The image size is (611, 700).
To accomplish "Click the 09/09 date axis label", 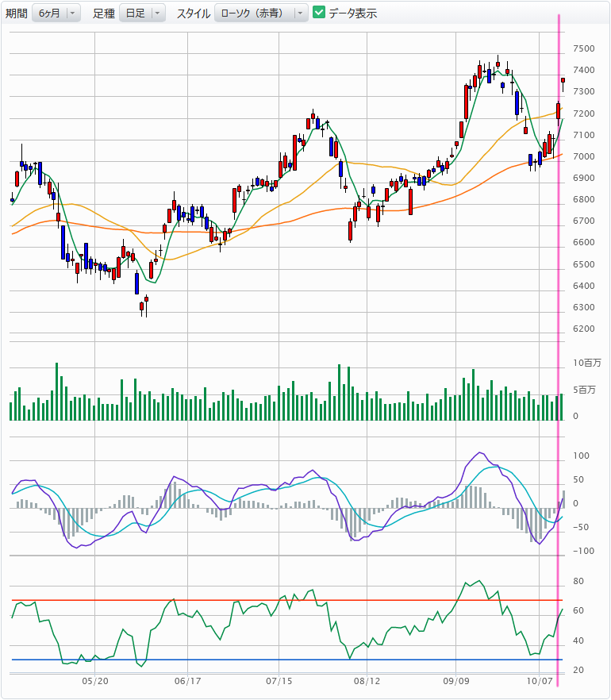I will (x=456, y=681).
